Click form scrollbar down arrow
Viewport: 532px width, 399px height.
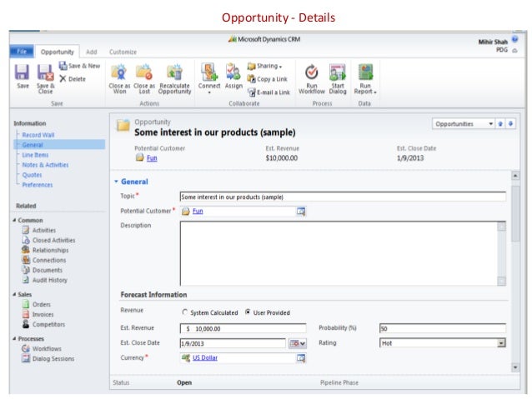click(x=515, y=367)
